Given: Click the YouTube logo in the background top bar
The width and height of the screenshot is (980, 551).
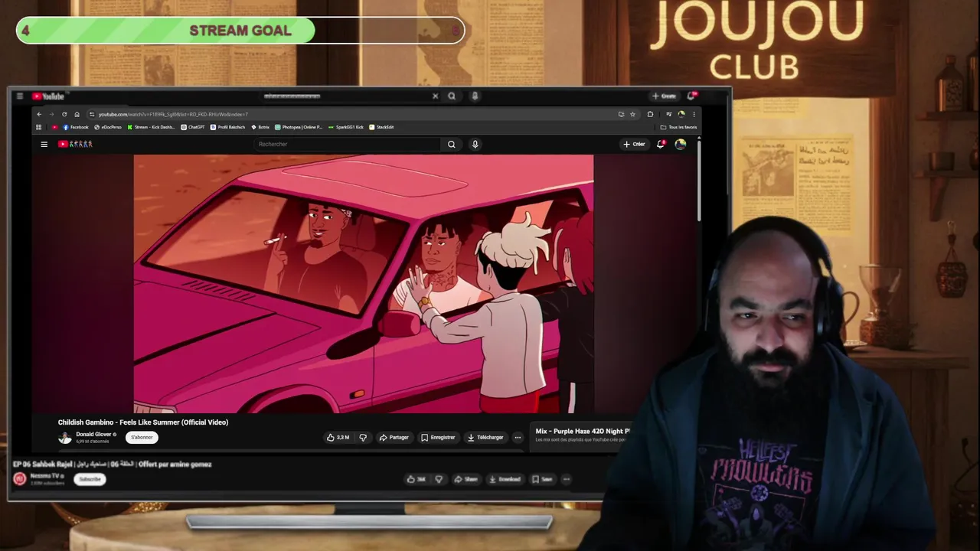Looking at the screenshot, I should click(x=48, y=96).
